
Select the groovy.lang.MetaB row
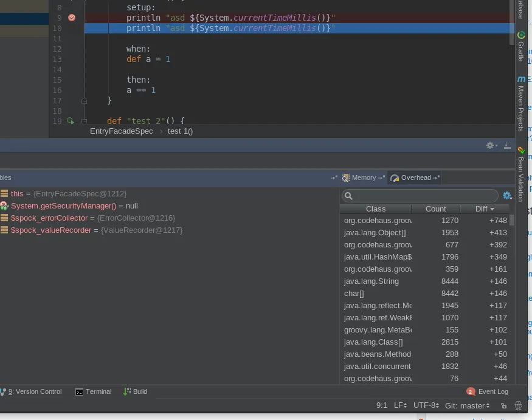425,330
